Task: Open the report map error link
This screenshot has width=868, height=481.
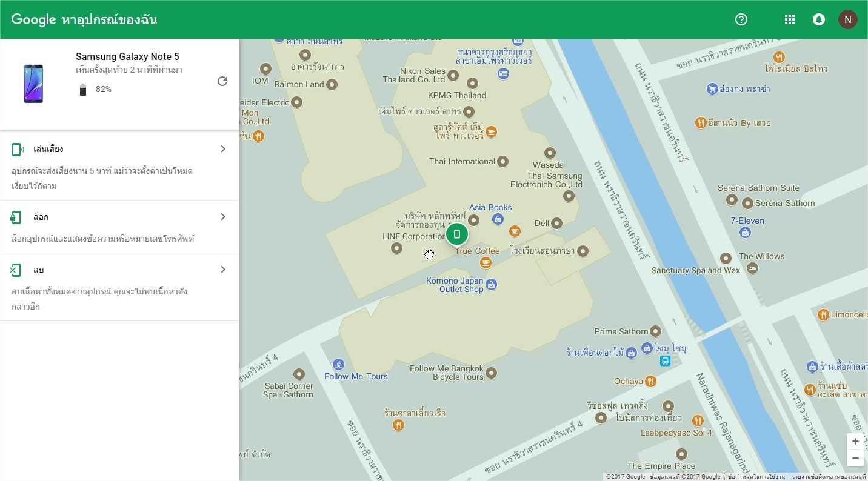Action: click(829, 477)
